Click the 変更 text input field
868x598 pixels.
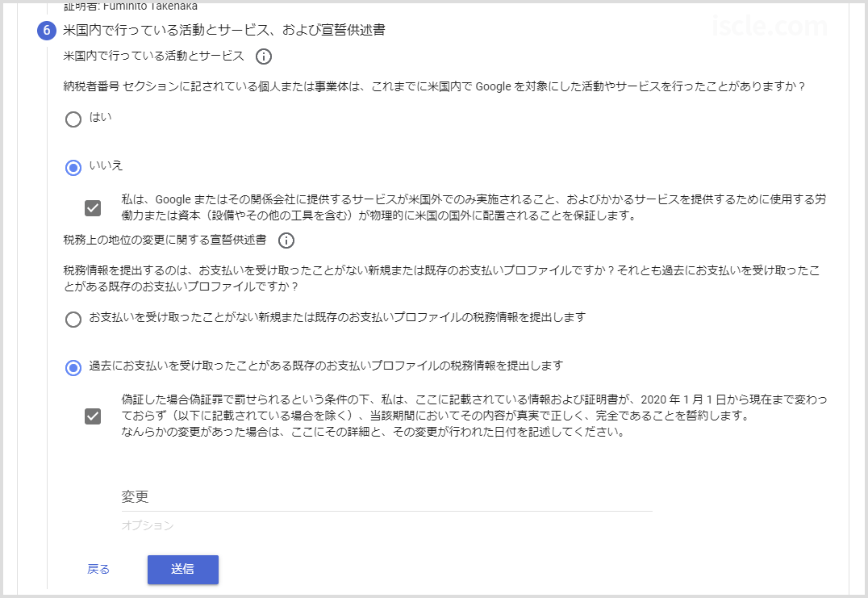pyautogui.click(x=386, y=496)
